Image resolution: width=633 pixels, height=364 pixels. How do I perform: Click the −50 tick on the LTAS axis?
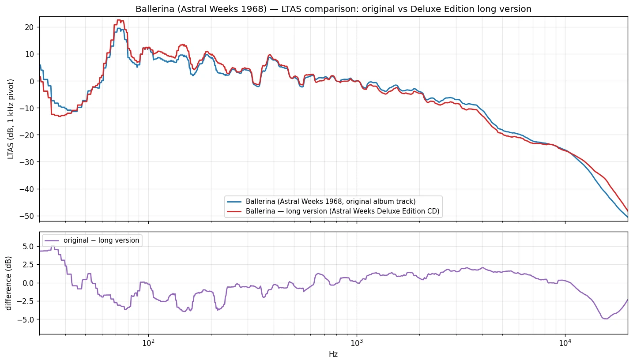(x=28, y=216)
